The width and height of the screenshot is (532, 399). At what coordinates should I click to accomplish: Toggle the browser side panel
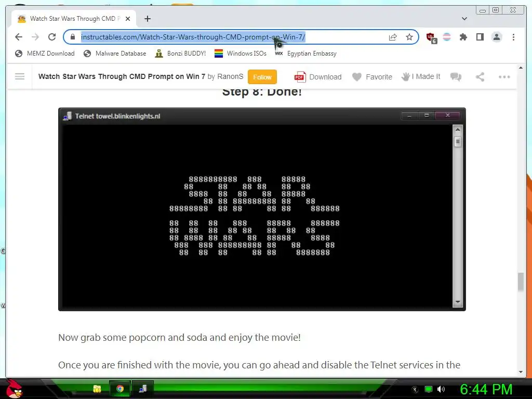point(480,37)
